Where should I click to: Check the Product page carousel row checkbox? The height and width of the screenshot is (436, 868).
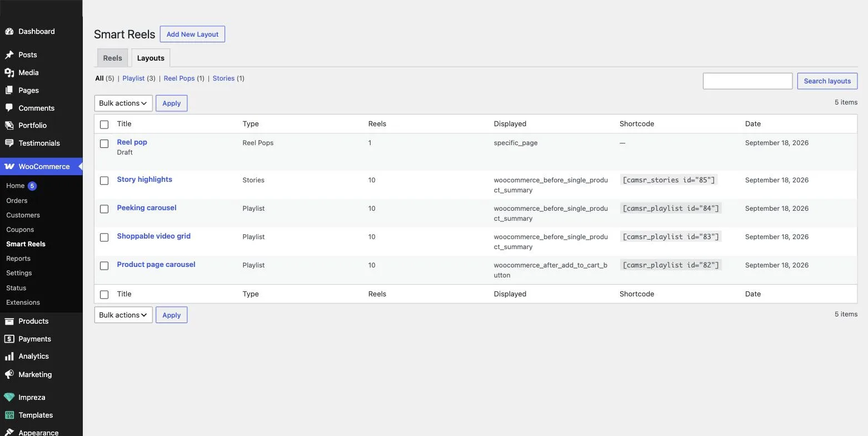tap(104, 266)
